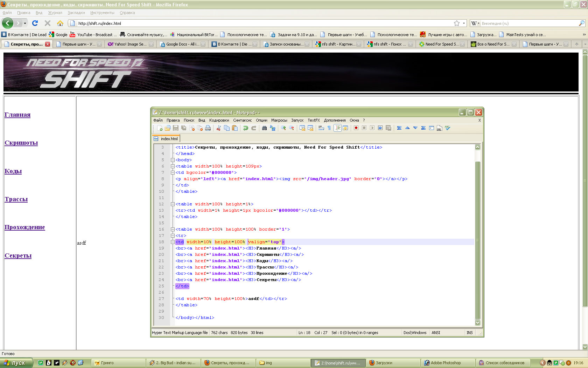Create a new document in Notepad++
The image size is (588, 368).
pyautogui.click(x=160, y=128)
